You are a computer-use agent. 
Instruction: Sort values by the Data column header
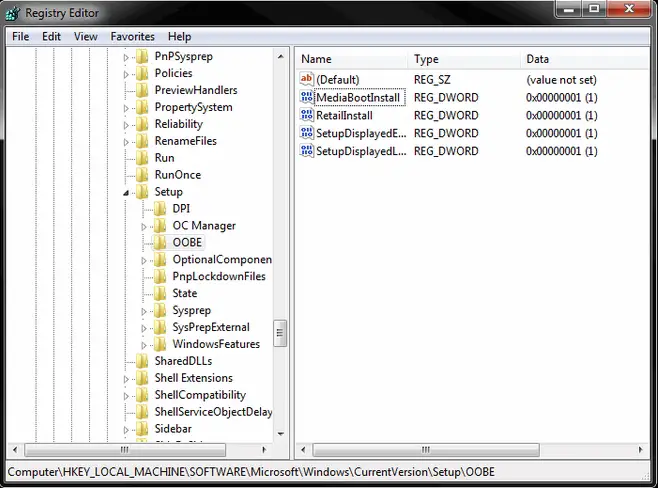(x=585, y=59)
